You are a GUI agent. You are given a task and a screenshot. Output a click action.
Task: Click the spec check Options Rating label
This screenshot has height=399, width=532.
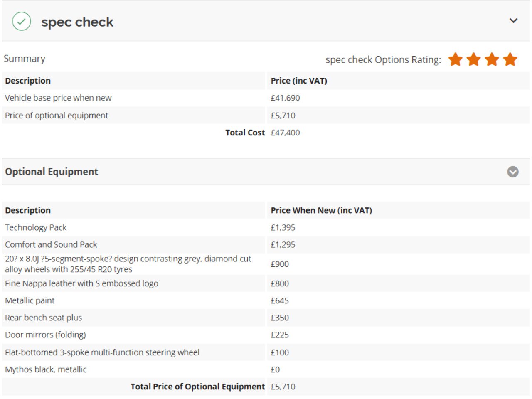[x=383, y=60]
